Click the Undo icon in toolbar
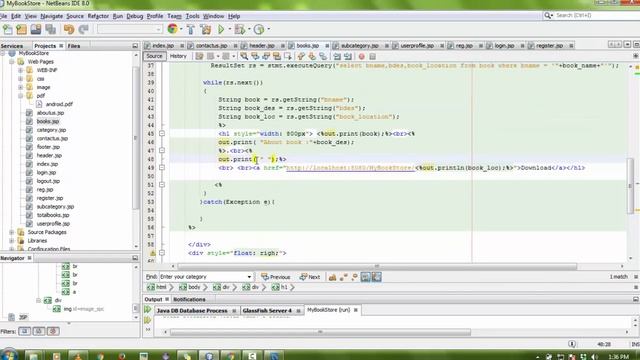 [69, 29]
